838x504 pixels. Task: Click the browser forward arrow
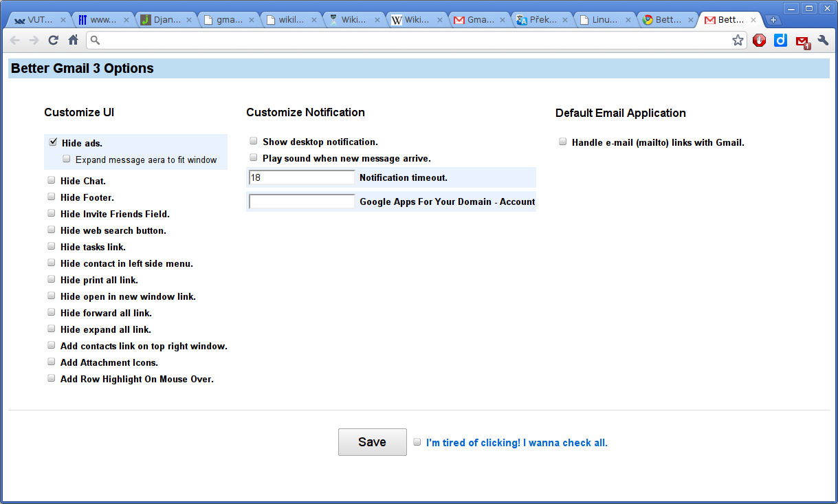coord(34,41)
